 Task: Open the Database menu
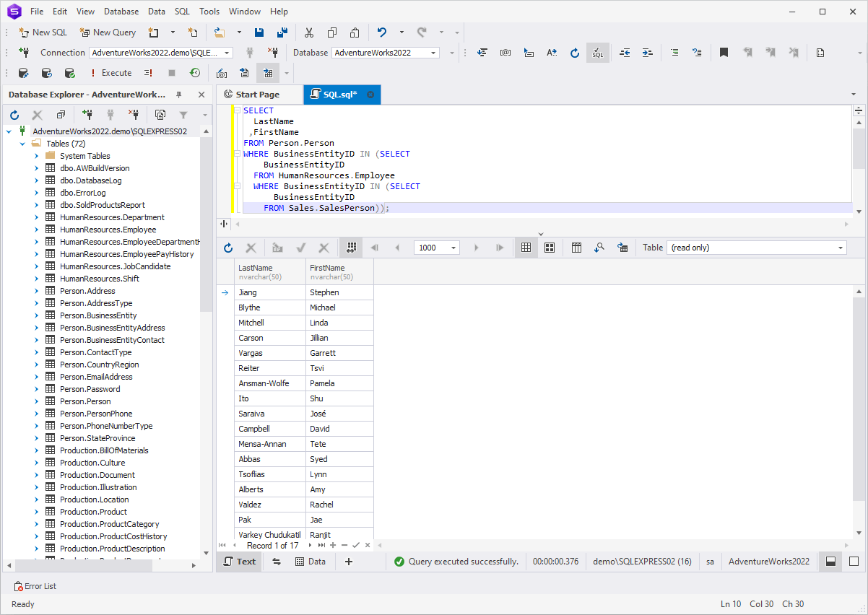pyautogui.click(x=121, y=12)
